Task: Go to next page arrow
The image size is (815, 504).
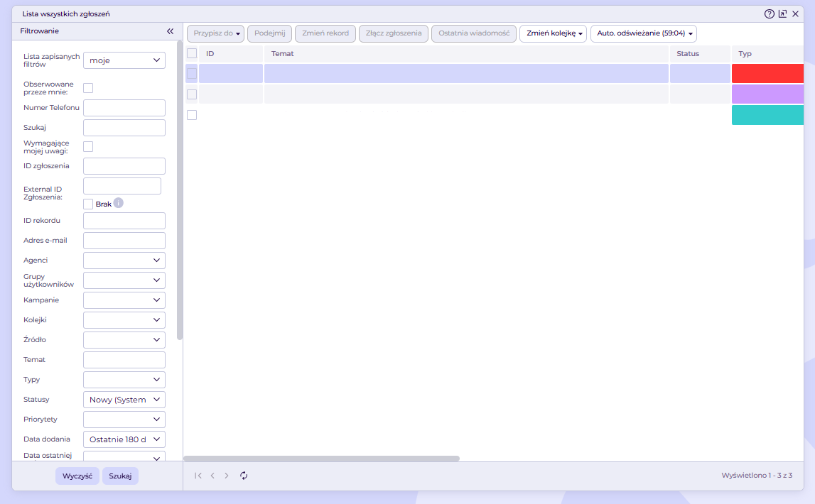Action: coord(227,476)
